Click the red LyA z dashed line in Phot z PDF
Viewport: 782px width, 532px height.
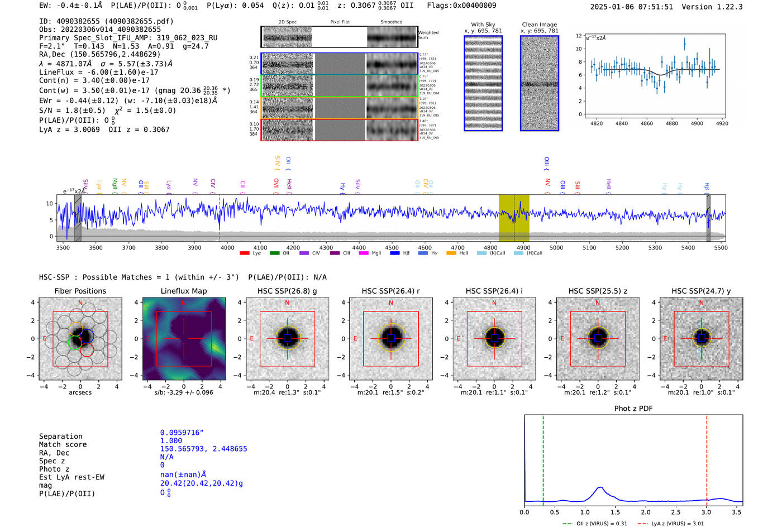tap(707, 459)
